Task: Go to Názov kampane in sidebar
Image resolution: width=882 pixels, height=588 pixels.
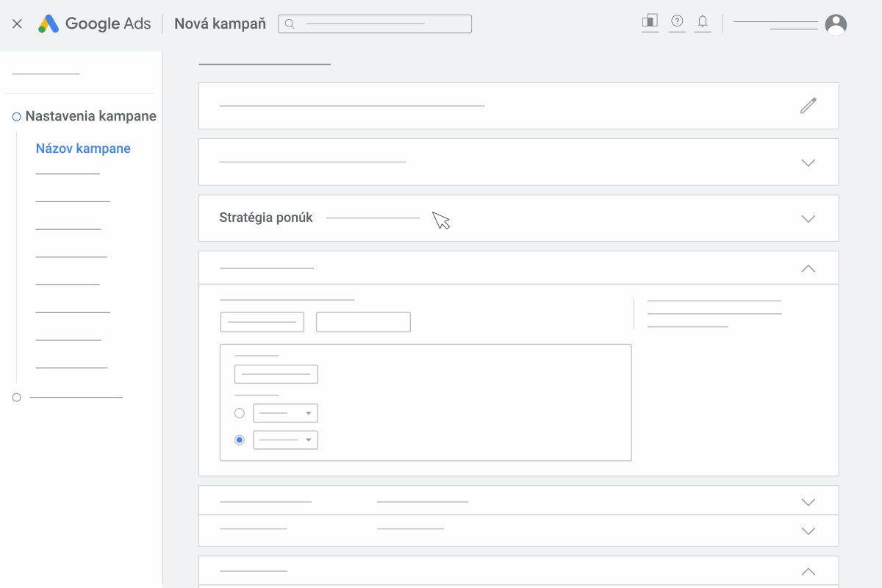Action: click(83, 148)
